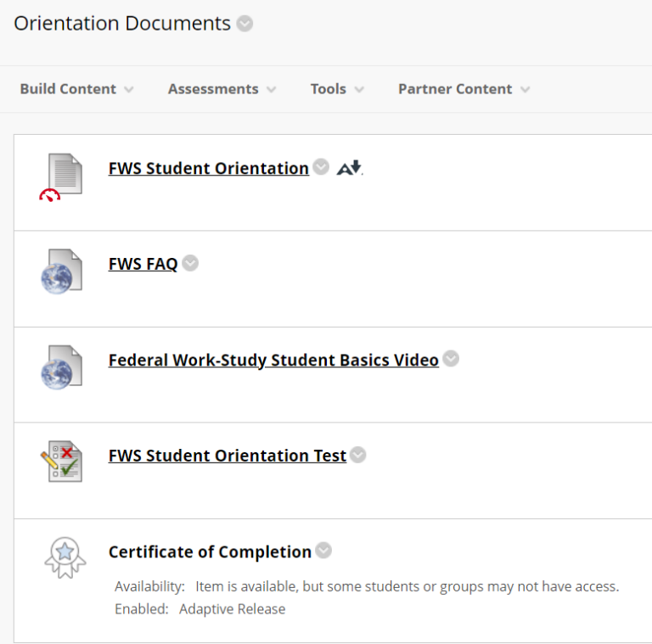Open Federal Work-Study Student Basics Video link
Screen dimensions: 652x644
pyautogui.click(x=273, y=360)
